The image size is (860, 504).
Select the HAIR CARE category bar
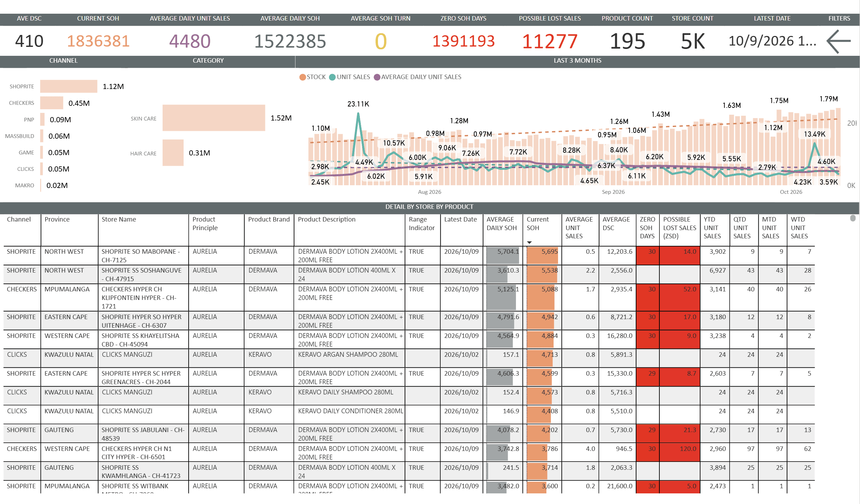pos(173,153)
